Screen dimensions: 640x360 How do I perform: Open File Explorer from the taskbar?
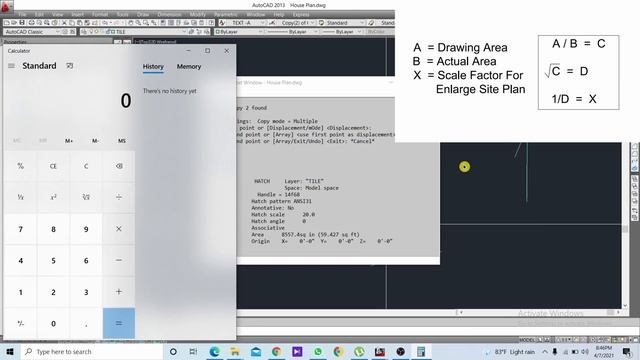(235, 351)
